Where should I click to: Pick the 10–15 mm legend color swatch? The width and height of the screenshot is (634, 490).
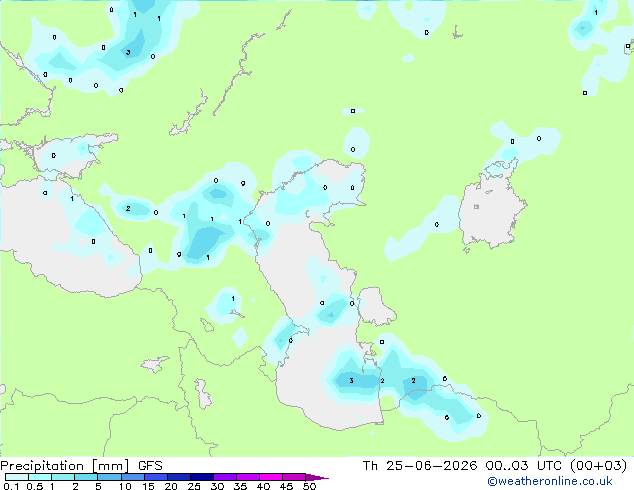tap(133, 477)
